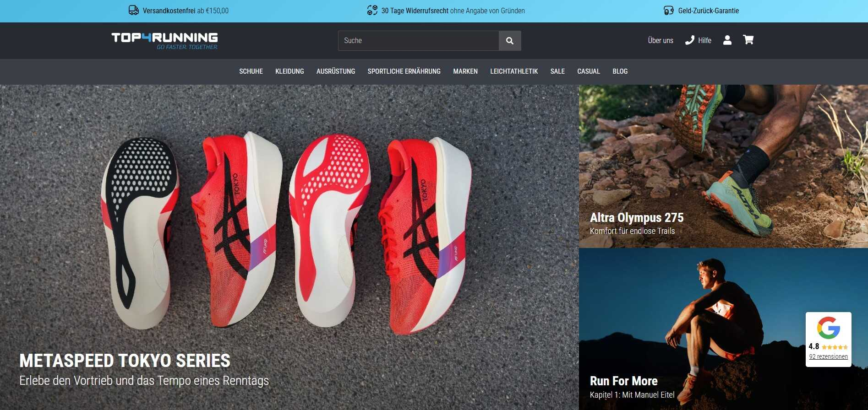Open the Leichtathletik menu
The width and height of the screenshot is (868, 410).
[514, 71]
